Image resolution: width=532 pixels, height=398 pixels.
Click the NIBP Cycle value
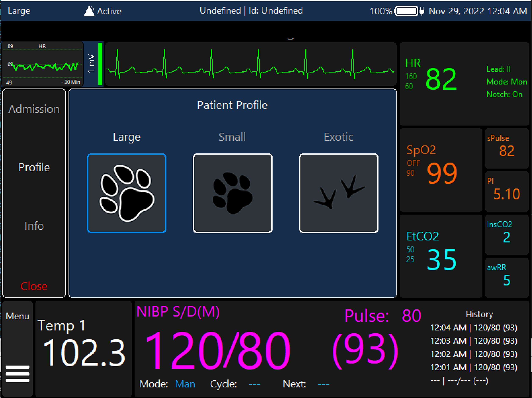point(254,384)
